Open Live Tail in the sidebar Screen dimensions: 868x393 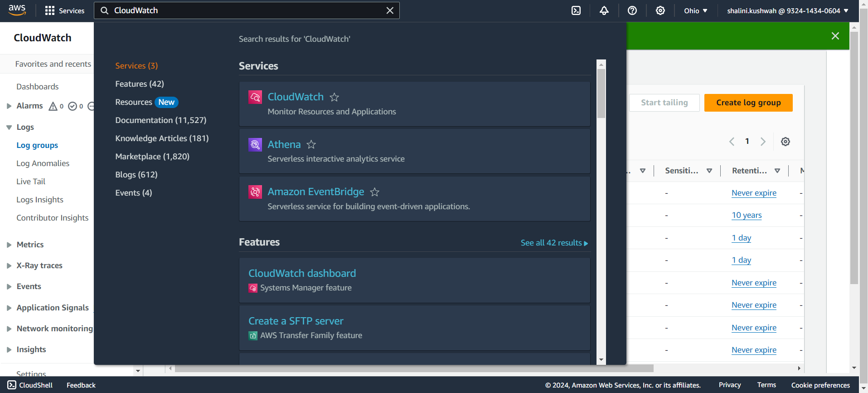31,182
